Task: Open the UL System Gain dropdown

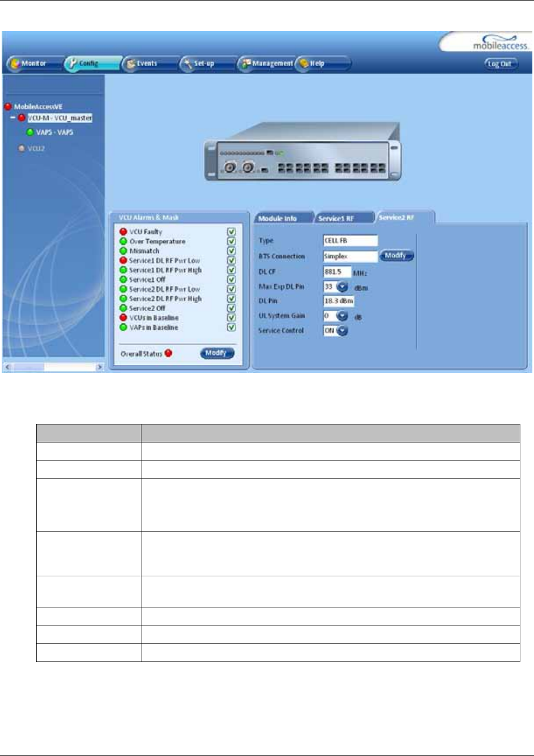Action: (342, 316)
